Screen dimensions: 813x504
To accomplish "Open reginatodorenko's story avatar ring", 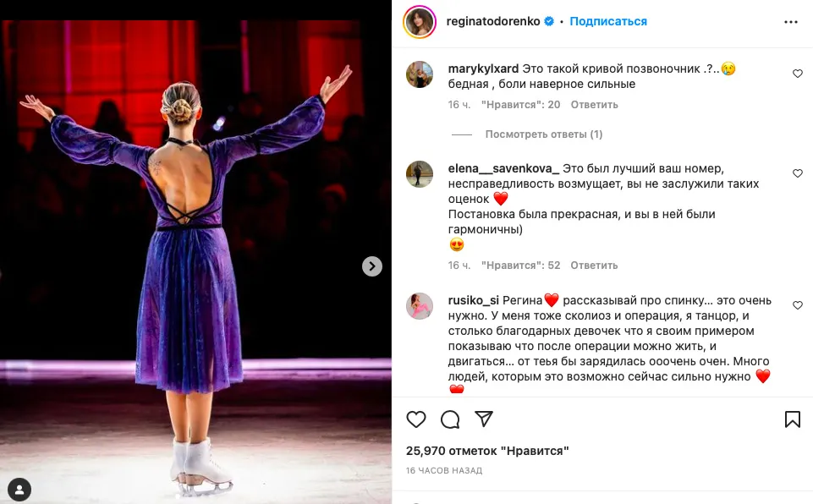I will pyautogui.click(x=420, y=22).
